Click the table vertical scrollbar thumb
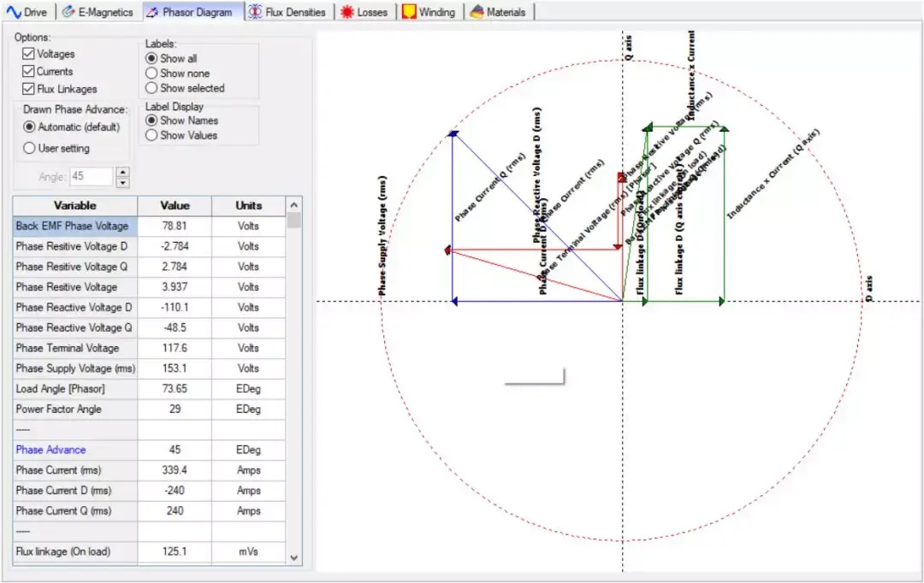This screenshot has width=924, height=583. 294,221
